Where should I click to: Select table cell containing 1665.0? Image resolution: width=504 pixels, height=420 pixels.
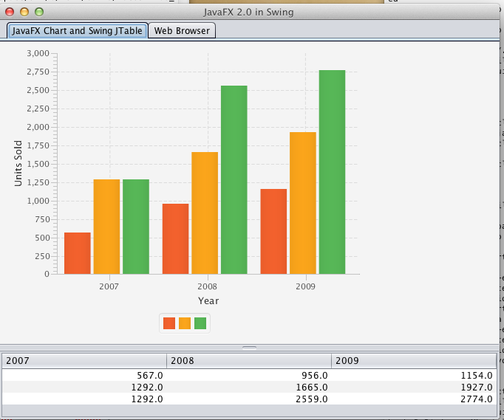[x=249, y=387]
